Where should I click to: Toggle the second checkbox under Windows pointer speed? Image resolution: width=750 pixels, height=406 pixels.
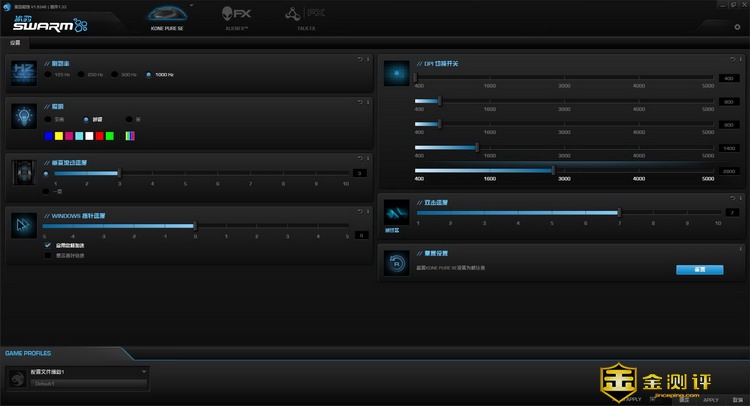tap(47, 255)
